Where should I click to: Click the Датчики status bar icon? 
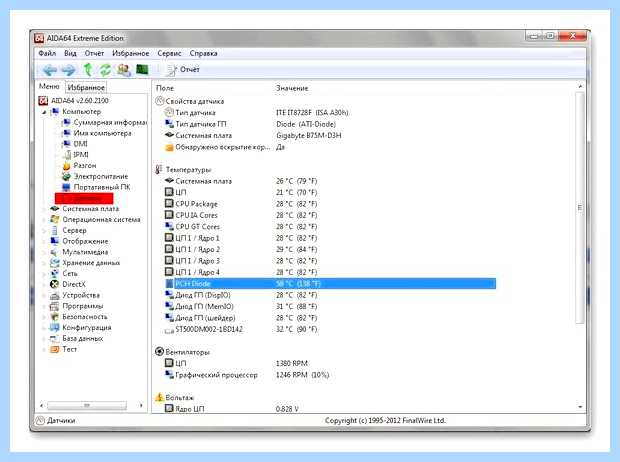pos(40,420)
